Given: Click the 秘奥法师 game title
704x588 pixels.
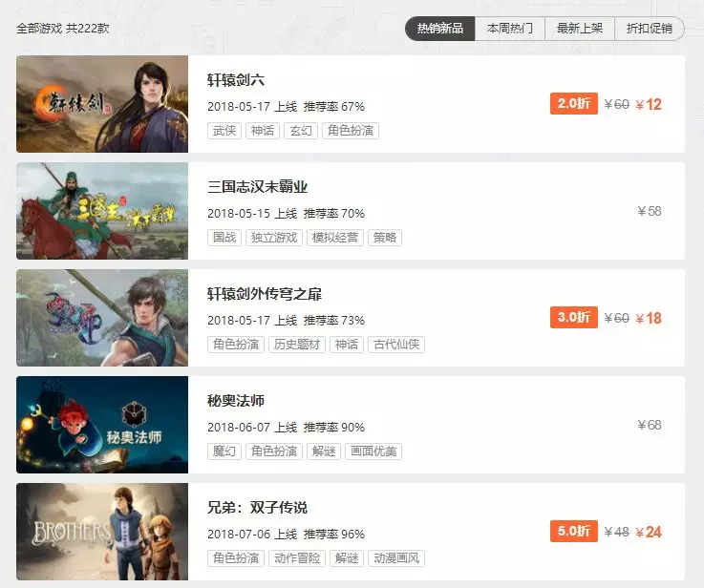Looking at the screenshot, I should tap(236, 401).
